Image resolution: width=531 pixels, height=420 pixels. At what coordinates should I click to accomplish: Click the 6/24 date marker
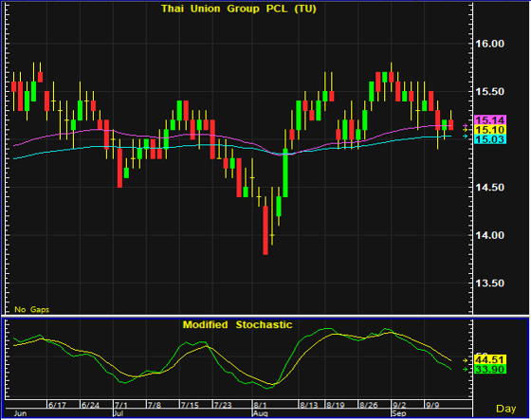[90, 405]
